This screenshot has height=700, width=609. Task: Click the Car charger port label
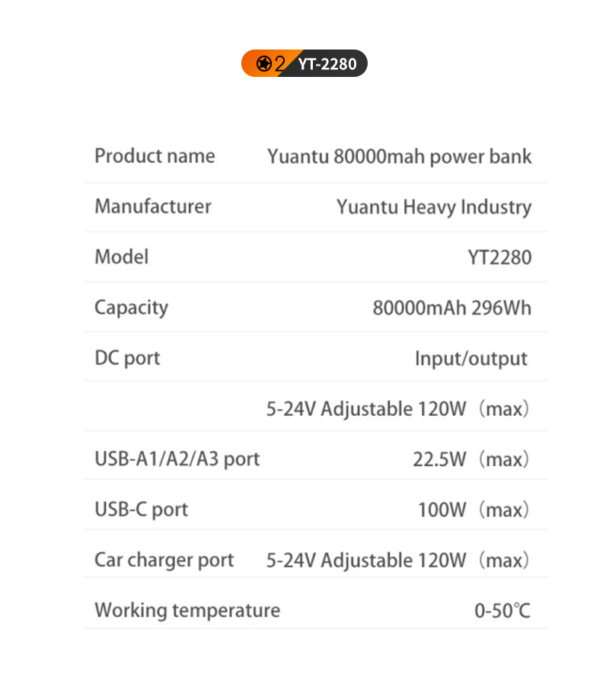point(164,560)
